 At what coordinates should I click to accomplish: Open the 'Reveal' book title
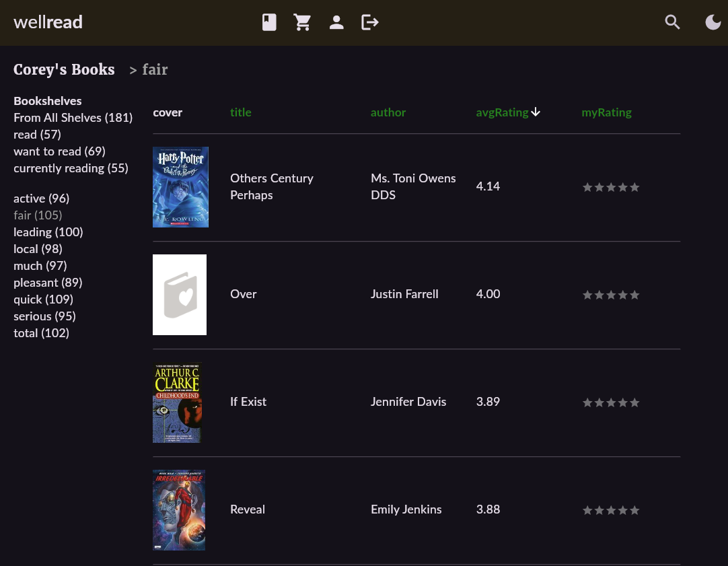(x=248, y=509)
